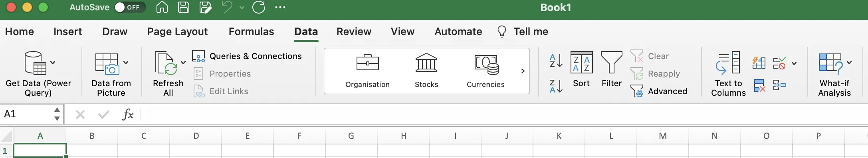Viewport: 868px width, 158px height.
Task: Switch to the Insert tab
Action: tap(67, 32)
